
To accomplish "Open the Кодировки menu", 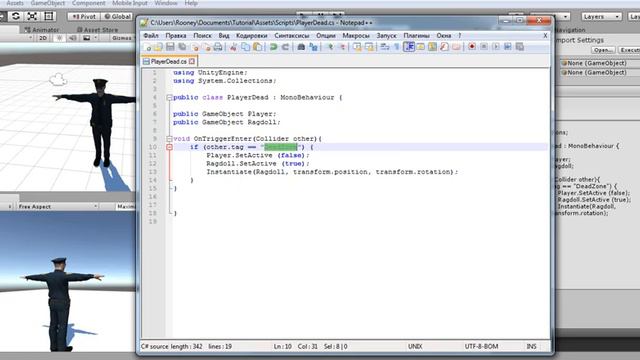I will pyautogui.click(x=251, y=36).
